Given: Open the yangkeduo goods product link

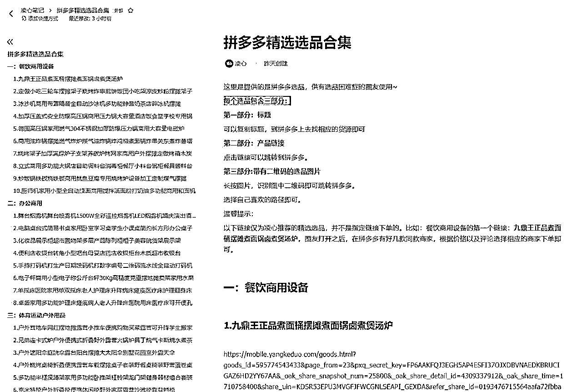Looking at the screenshot, I should pos(393,371).
